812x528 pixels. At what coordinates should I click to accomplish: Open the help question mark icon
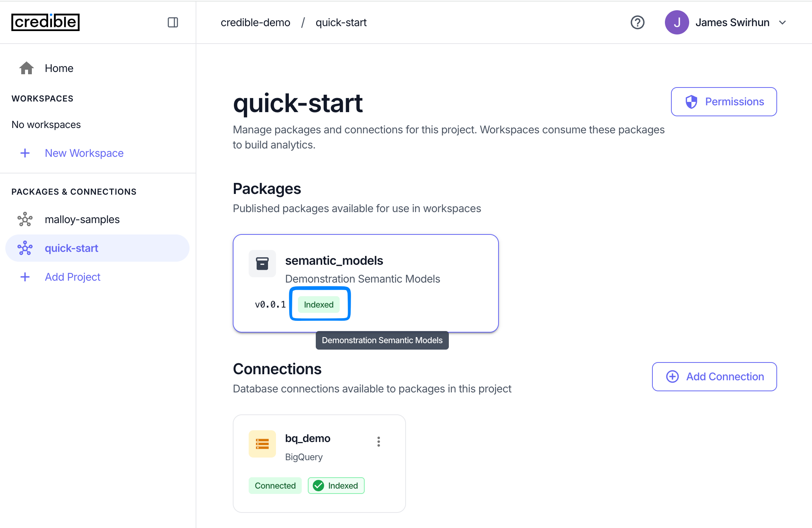[x=637, y=22]
